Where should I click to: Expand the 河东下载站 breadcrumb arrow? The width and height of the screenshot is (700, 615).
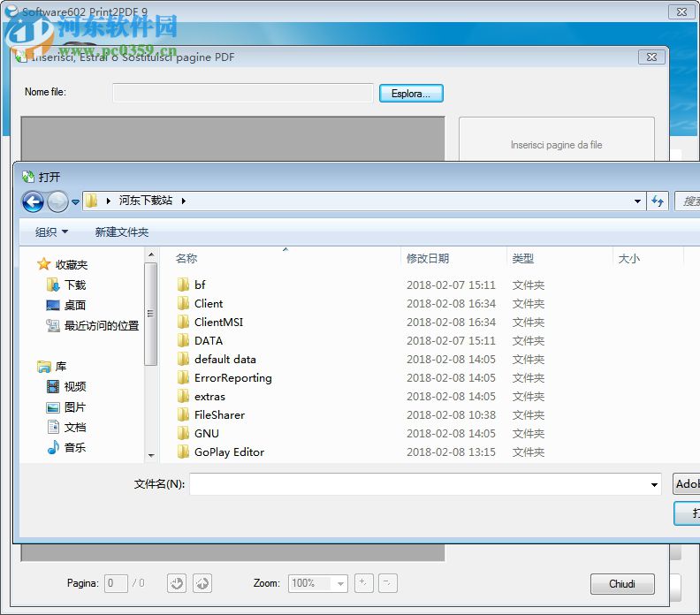click(184, 201)
